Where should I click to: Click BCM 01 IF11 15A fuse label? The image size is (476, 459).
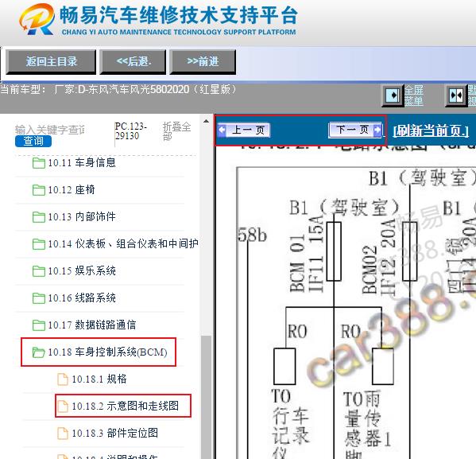(x=306, y=254)
